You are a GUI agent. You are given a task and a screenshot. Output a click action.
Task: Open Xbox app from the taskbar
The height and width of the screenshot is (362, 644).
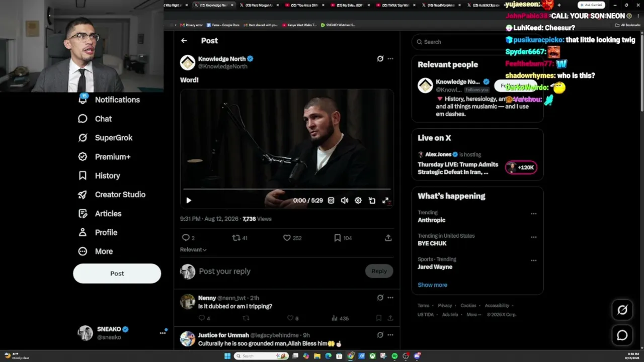pyautogui.click(x=372, y=356)
